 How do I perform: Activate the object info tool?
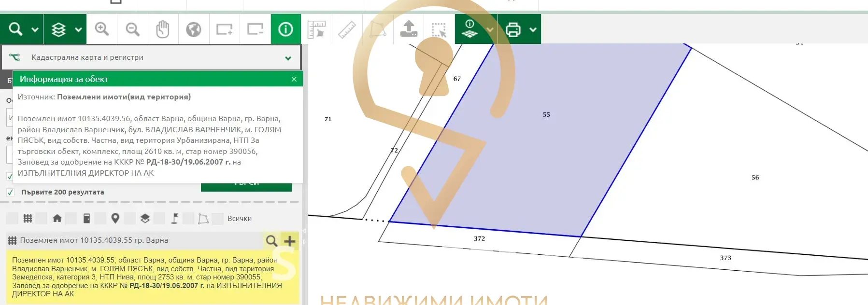tap(285, 29)
